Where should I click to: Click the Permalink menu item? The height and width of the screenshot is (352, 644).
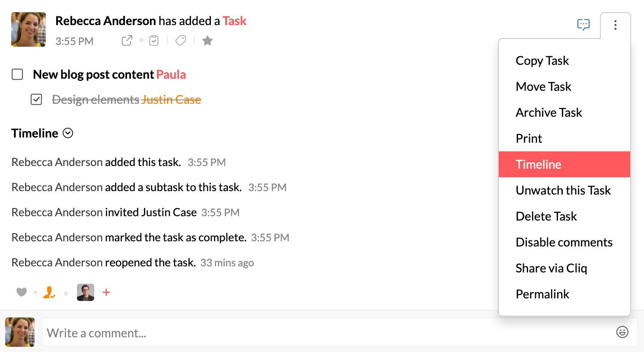542,294
